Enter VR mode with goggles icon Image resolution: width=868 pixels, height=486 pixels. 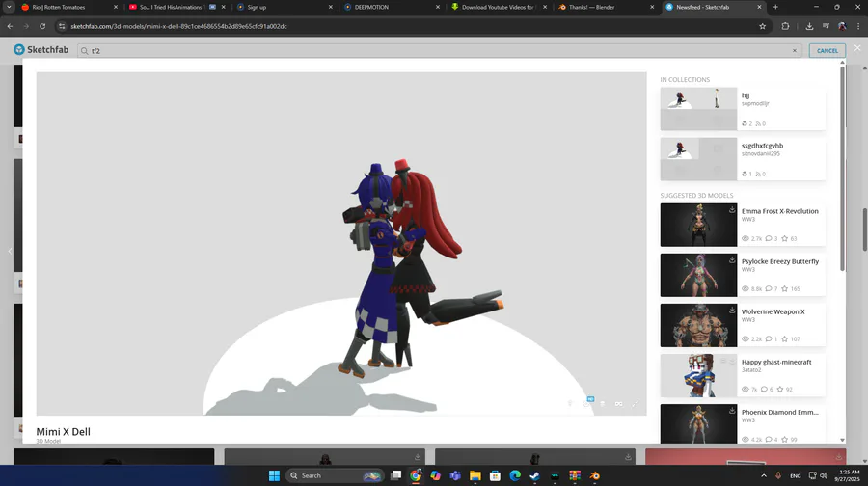pyautogui.click(x=618, y=403)
